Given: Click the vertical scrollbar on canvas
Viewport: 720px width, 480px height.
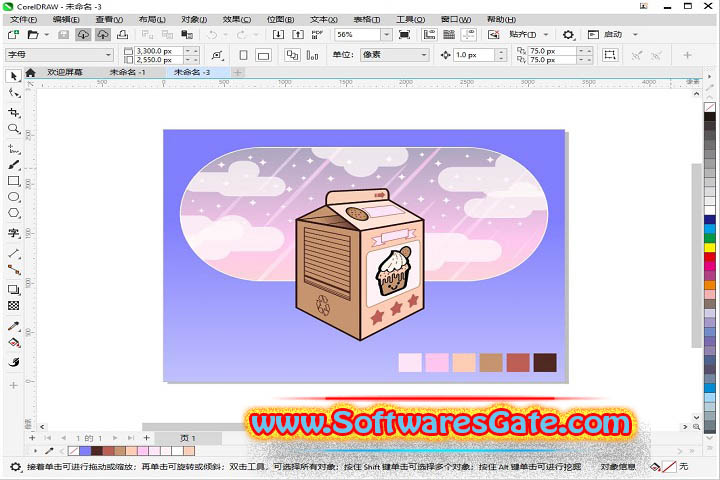Looking at the screenshot, I should 697,255.
